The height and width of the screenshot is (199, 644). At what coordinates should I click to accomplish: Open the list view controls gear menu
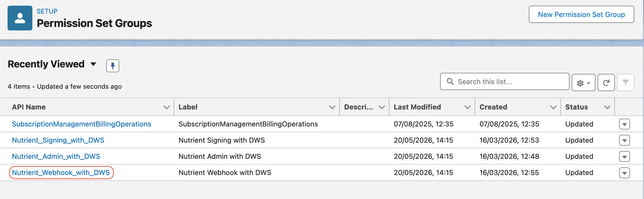[583, 83]
